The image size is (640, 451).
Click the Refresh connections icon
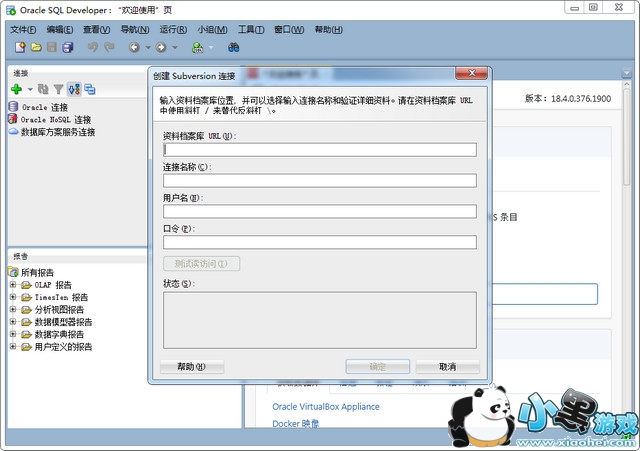(x=43, y=89)
